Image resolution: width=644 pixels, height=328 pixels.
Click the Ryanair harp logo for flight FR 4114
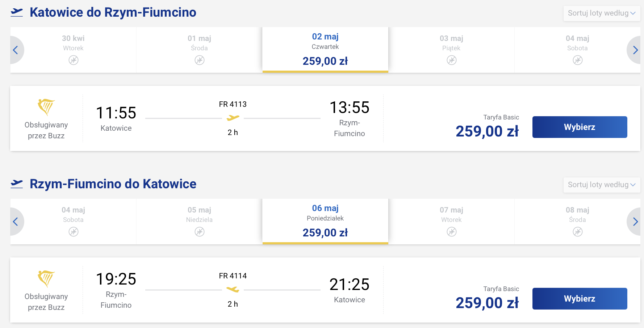point(46,279)
